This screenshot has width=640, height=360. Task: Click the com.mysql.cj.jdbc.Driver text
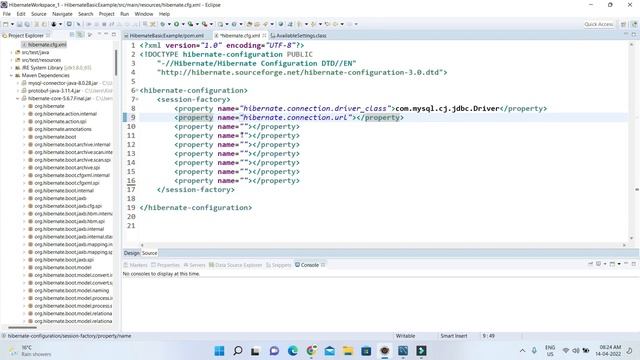[447, 109]
